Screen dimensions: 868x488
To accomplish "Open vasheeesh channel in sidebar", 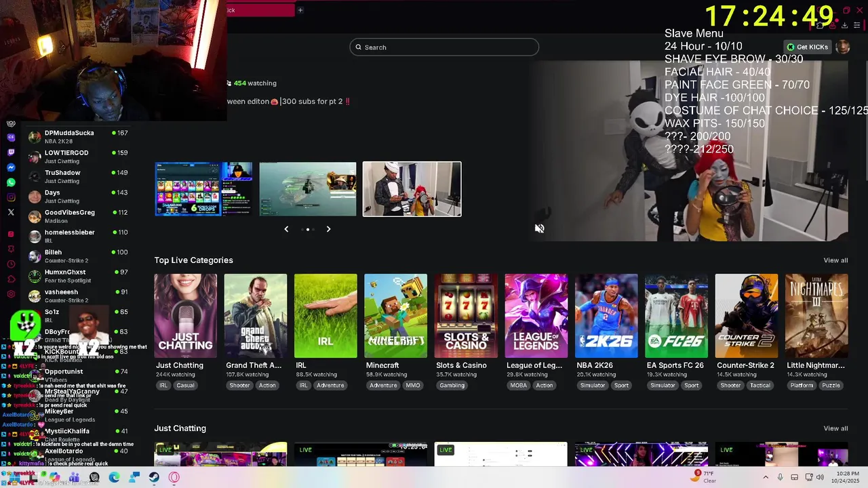I will tap(78, 296).
